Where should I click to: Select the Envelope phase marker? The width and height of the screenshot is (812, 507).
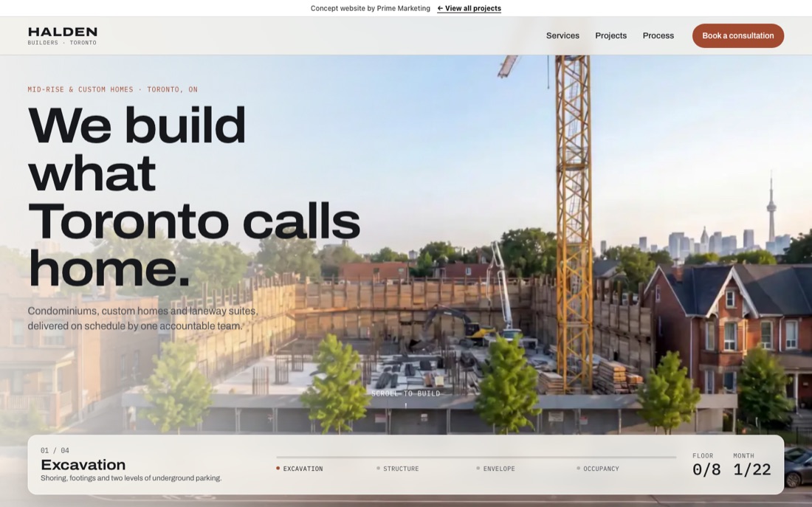[x=495, y=469]
